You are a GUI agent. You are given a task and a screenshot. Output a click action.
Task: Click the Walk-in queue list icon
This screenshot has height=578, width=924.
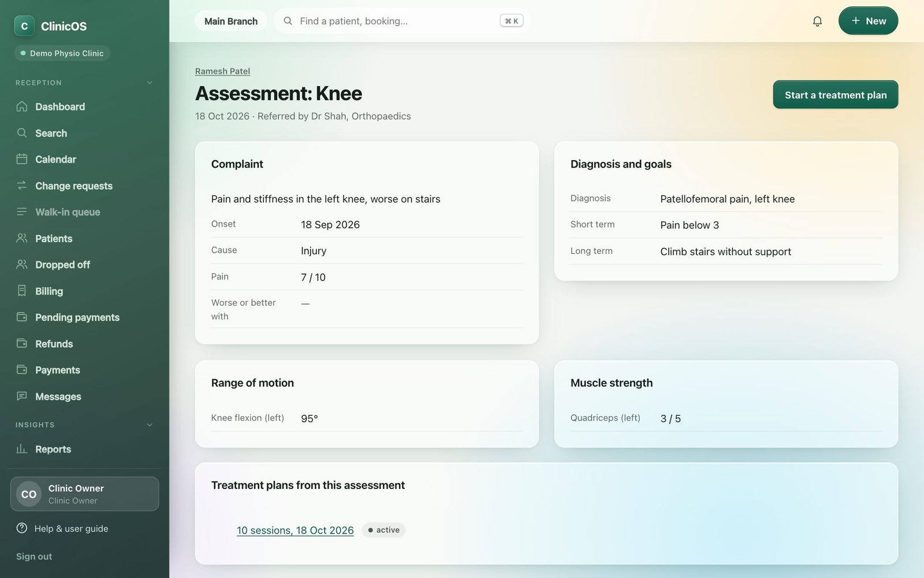click(x=22, y=212)
